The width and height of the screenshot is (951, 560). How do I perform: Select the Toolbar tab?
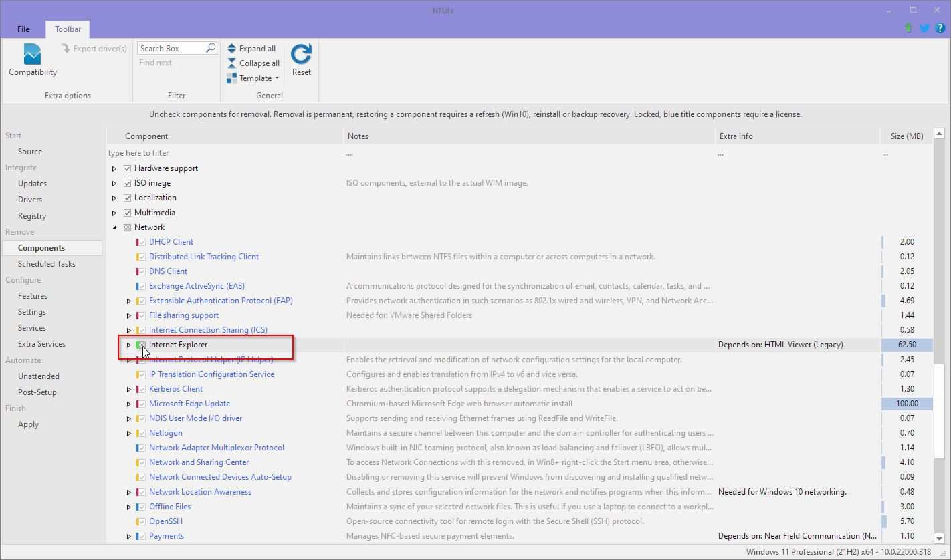click(68, 29)
